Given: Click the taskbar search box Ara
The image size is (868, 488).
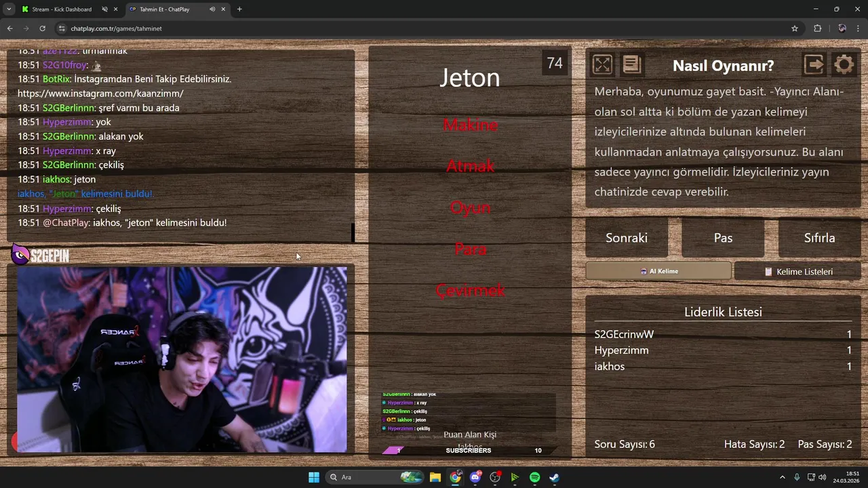Looking at the screenshot, I should pos(374,477).
